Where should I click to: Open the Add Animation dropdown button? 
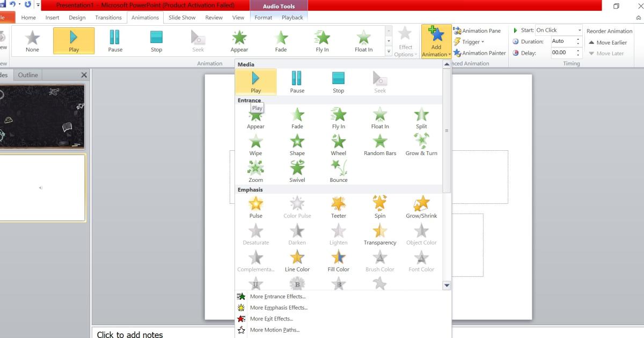(436, 42)
